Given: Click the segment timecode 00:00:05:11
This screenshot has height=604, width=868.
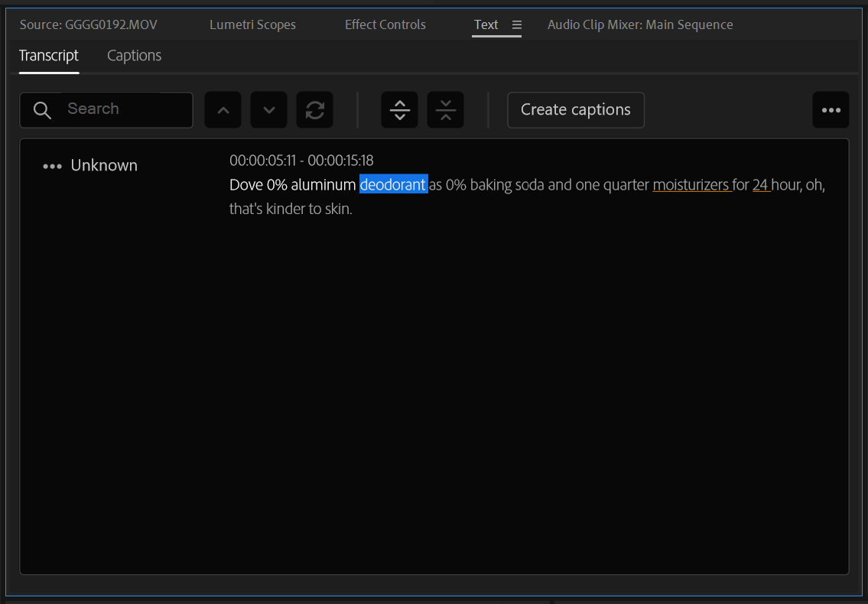Looking at the screenshot, I should [264, 161].
